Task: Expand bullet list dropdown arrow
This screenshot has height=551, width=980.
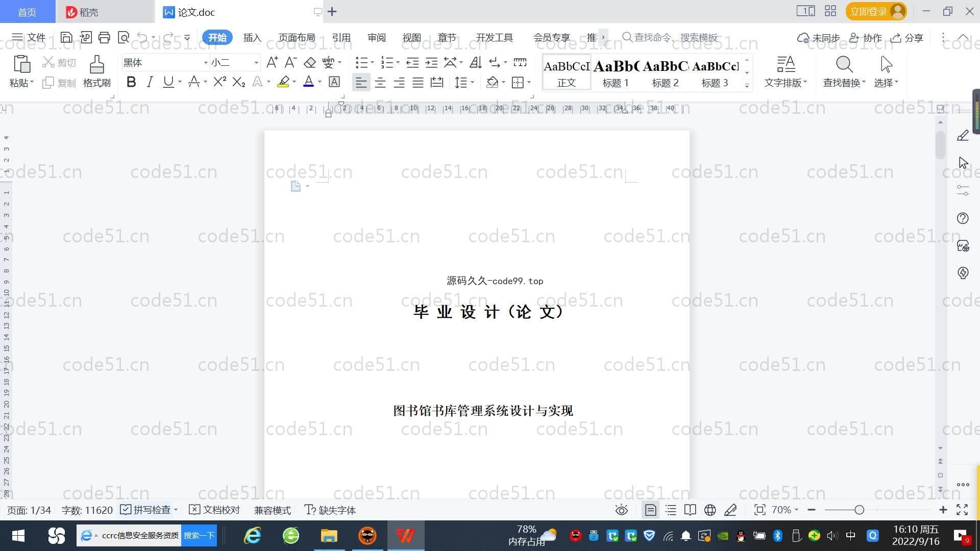Action: [x=372, y=62]
